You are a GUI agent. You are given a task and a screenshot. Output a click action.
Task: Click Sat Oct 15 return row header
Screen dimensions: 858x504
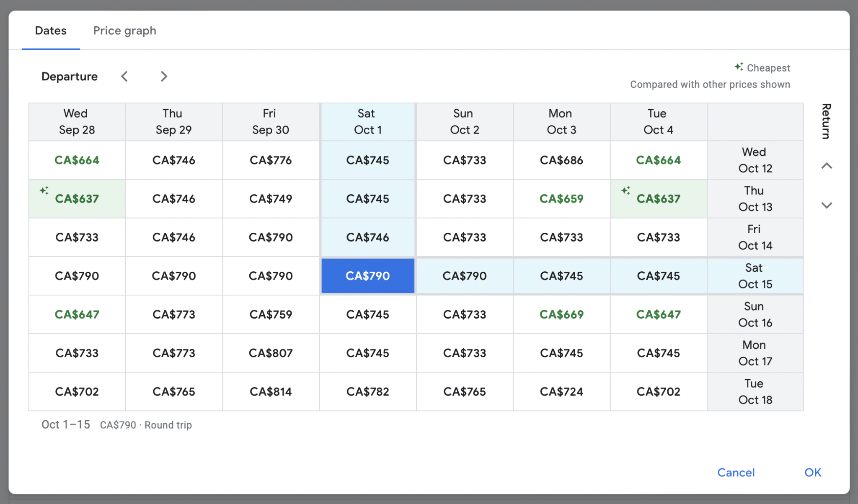click(x=755, y=276)
